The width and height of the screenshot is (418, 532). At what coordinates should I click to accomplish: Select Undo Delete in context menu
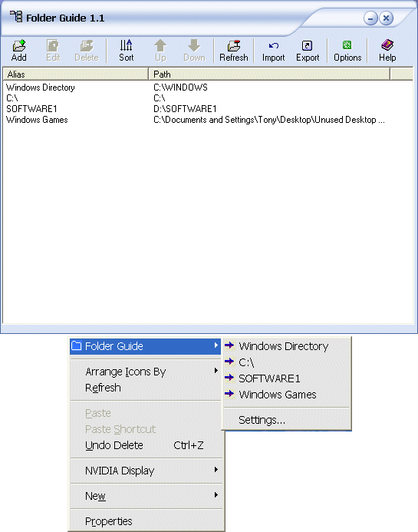pos(146,445)
